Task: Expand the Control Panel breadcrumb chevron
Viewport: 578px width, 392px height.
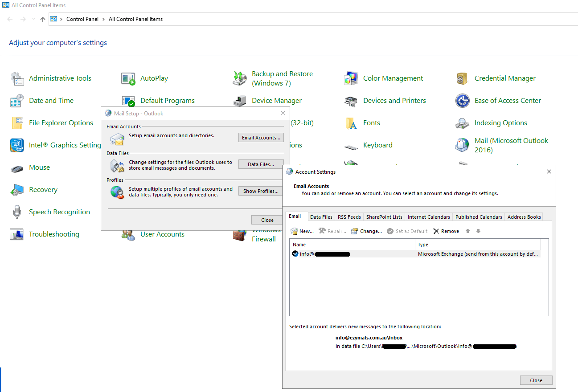Action: [103, 19]
